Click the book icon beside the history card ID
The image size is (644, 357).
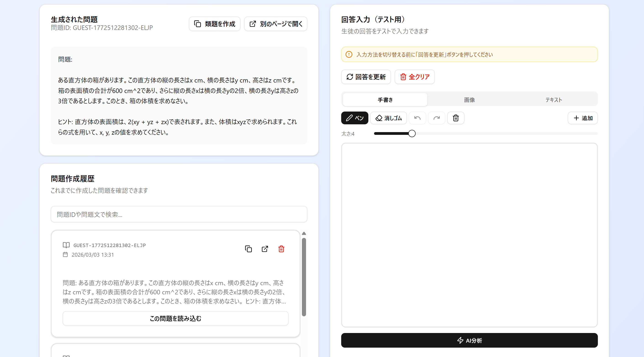[66, 245]
